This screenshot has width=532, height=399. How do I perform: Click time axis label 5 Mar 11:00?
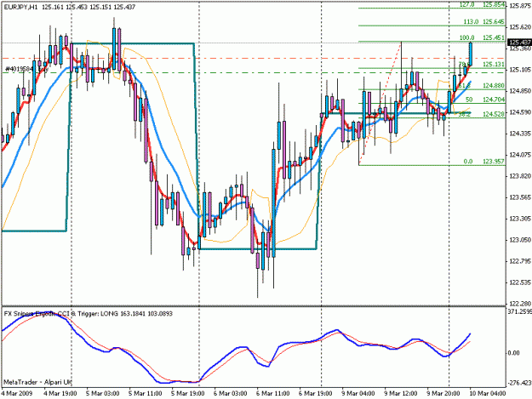click(x=146, y=394)
